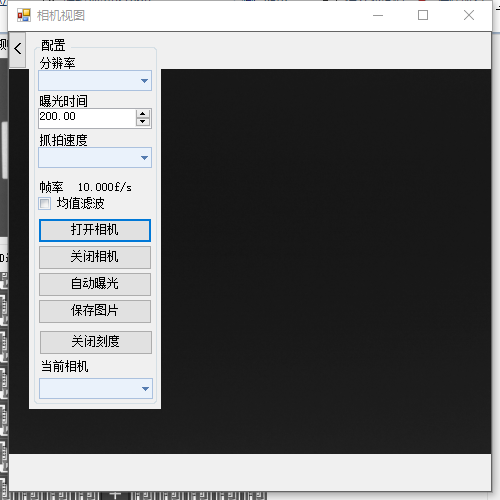Click the 当前相机 label

pos(65,366)
